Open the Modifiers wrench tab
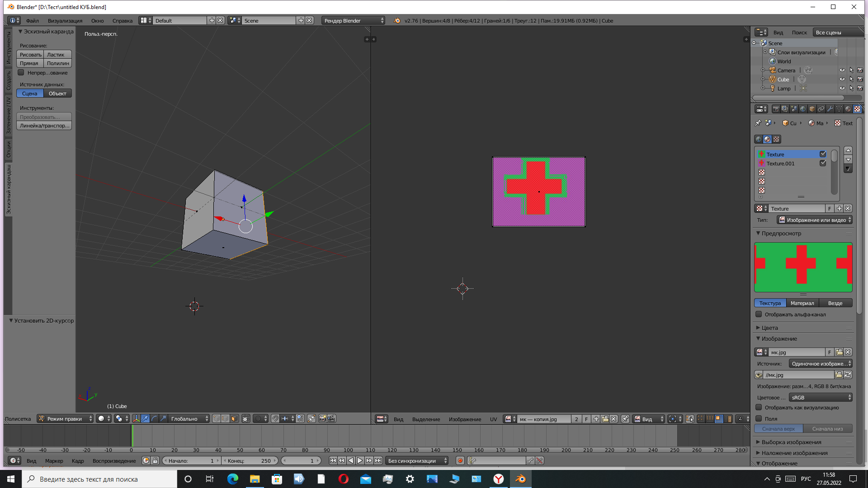Screen dimensions: 868x488 click(x=830, y=109)
